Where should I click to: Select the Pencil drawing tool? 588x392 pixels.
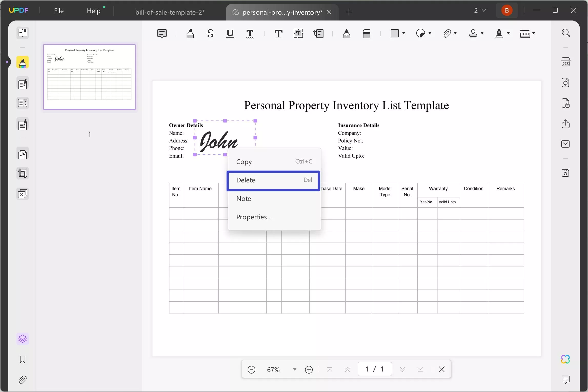tap(347, 34)
